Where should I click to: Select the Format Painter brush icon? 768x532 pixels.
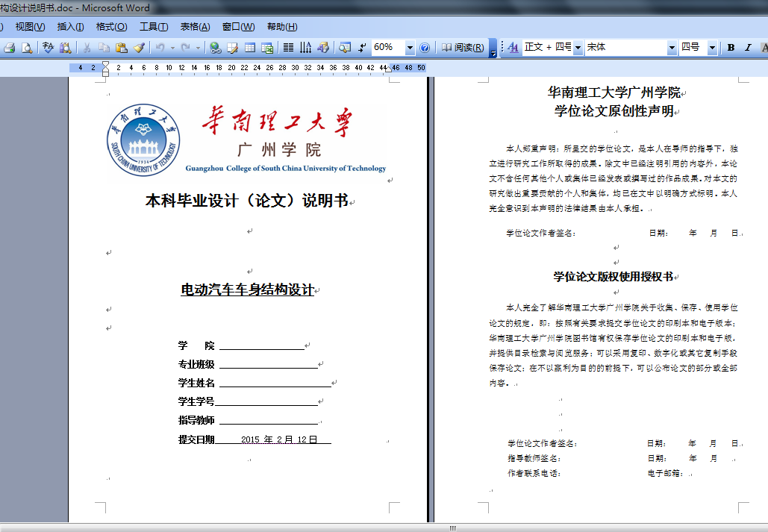tap(139, 48)
